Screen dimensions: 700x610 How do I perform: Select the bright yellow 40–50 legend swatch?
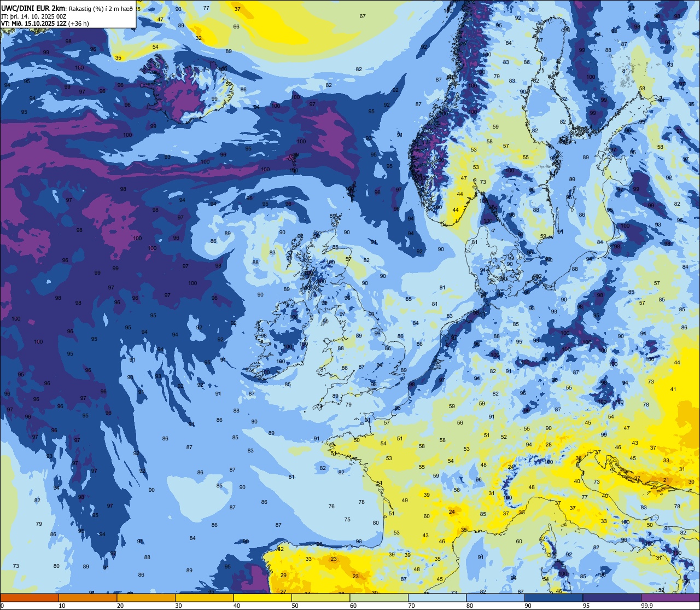point(262,598)
